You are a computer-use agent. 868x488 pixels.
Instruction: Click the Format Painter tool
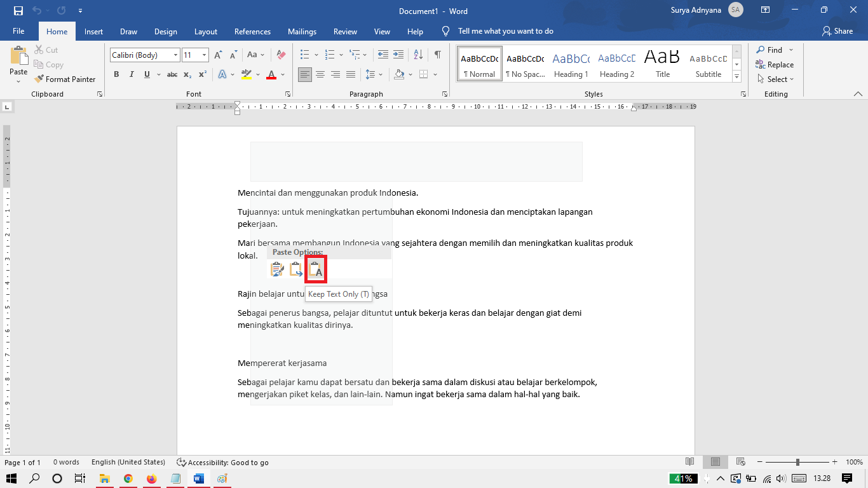64,79
